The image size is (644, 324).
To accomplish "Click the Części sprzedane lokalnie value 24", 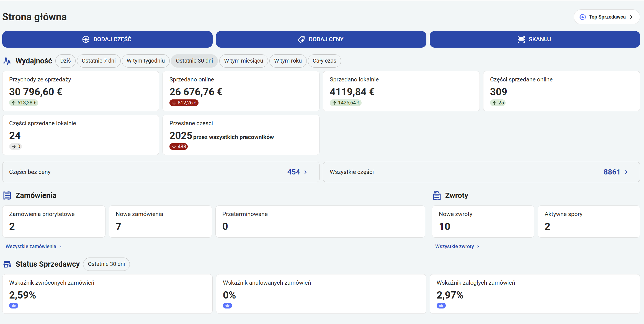I will pos(15,135).
